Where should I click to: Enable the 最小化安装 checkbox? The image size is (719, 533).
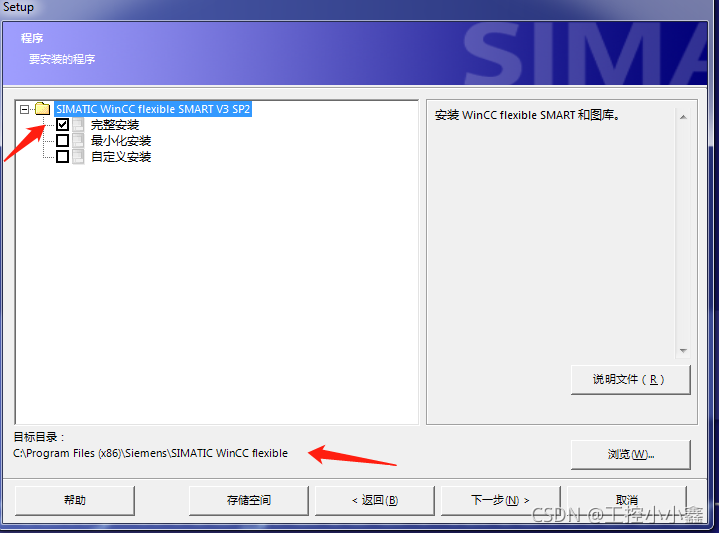coord(63,140)
